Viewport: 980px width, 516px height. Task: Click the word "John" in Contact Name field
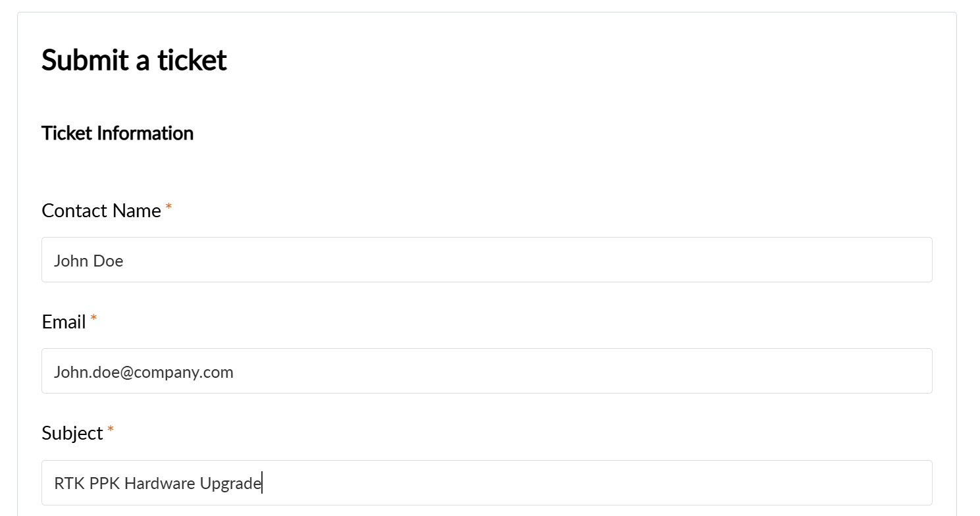click(70, 261)
